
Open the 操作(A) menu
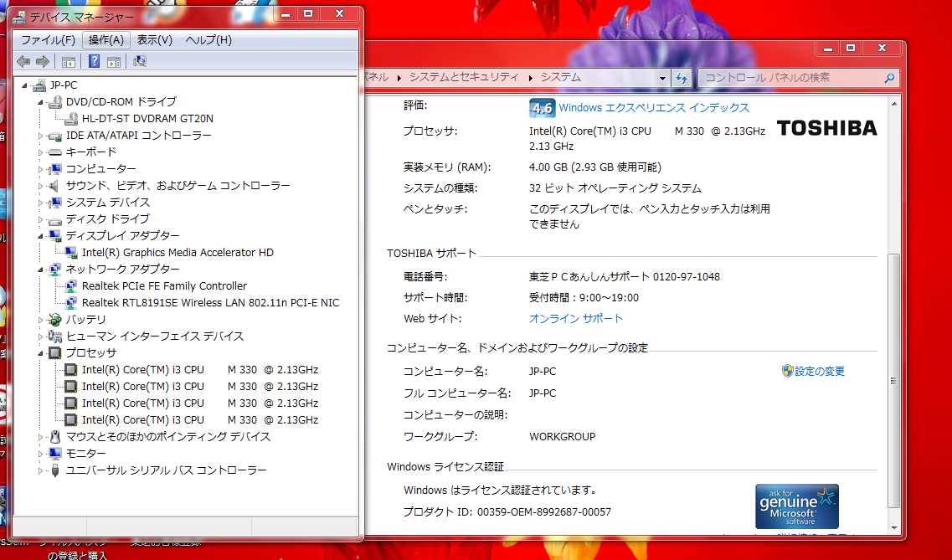tap(106, 40)
